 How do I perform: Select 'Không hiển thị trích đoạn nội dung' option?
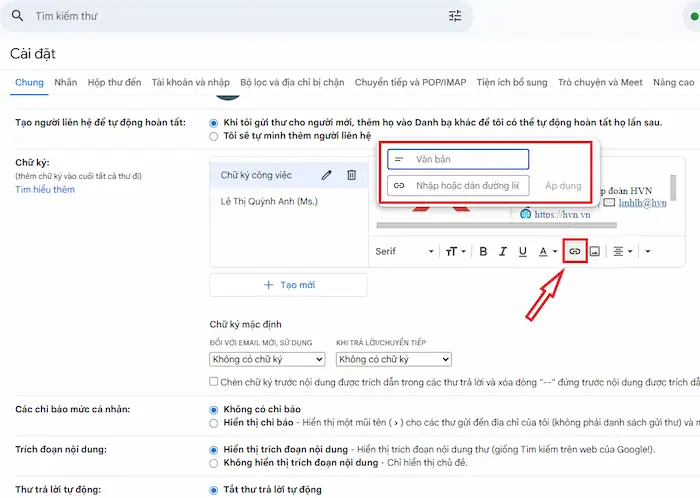(x=214, y=463)
